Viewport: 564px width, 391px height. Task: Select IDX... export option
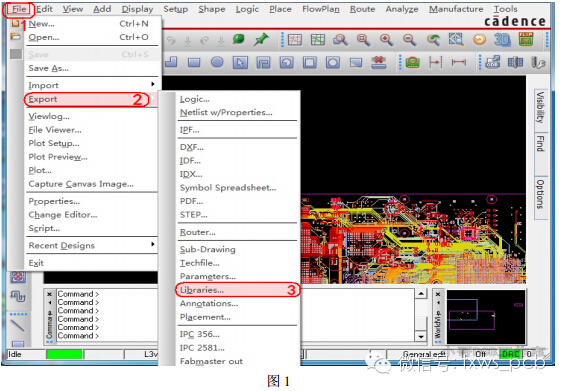[x=237, y=174]
